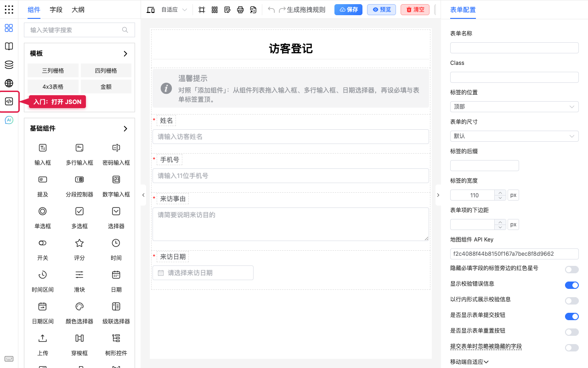Select the 密码输入框 component
Viewport: 588px width, 368px height.
(x=116, y=154)
